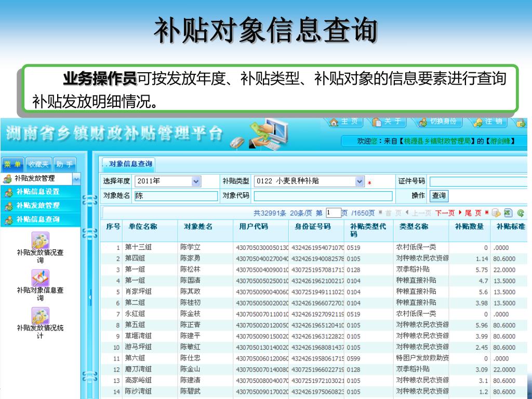Switch to the 收藏夹 sidebar tab

38,164
